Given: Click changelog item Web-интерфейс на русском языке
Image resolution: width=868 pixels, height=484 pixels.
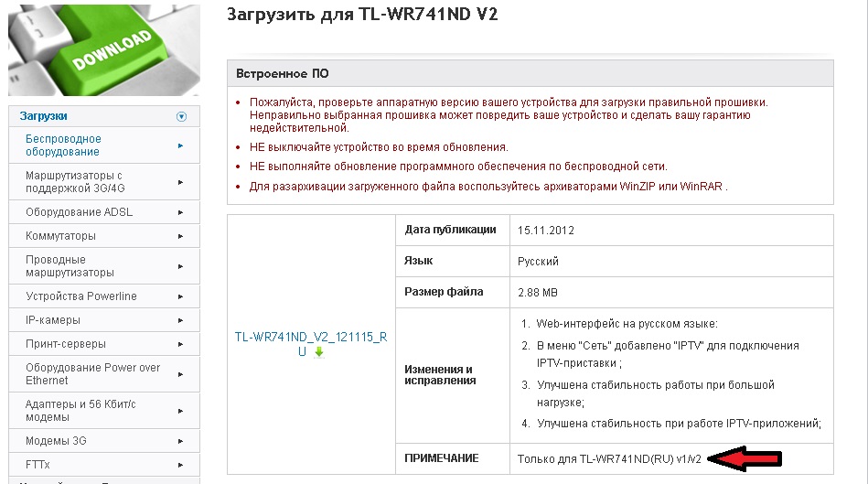Looking at the screenshot, I should click(627, 324).
